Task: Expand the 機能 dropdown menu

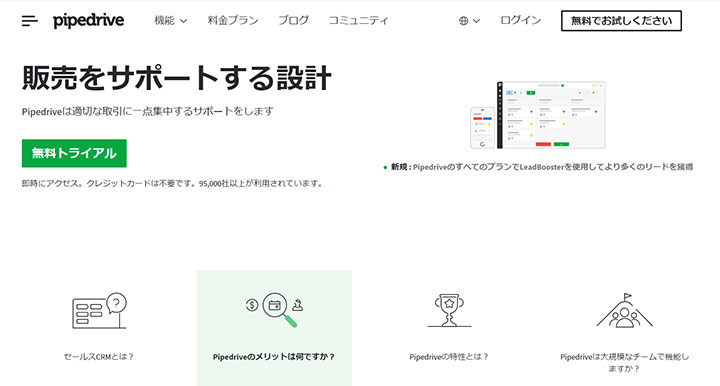Action: (x=170, y=21)
